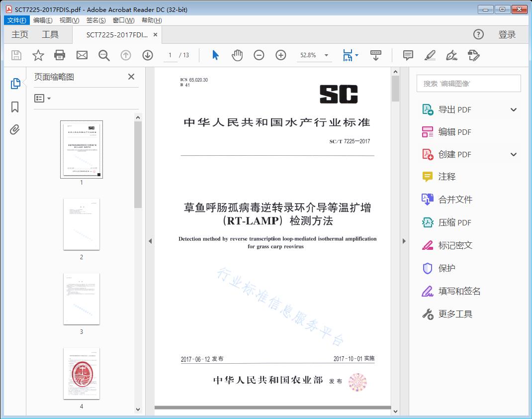Enable the Selection arrow tool
This screenshot has width=532, height=419.
(215, 55)
